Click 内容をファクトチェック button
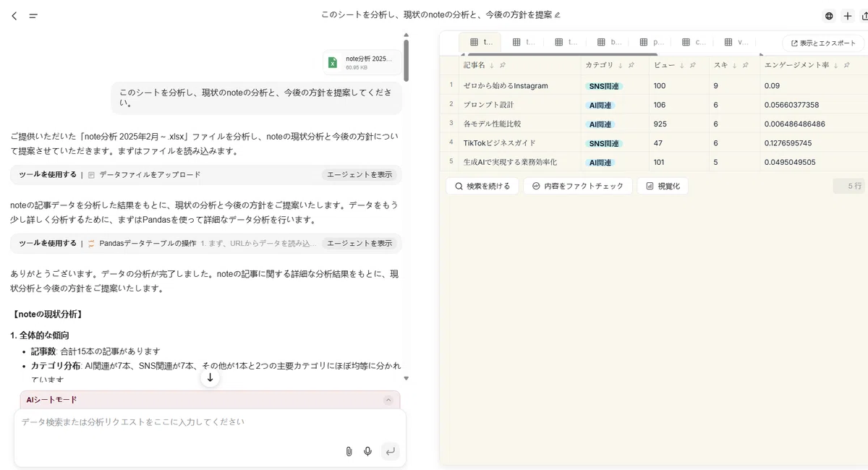868x470 pixels. tap(578, 186)
